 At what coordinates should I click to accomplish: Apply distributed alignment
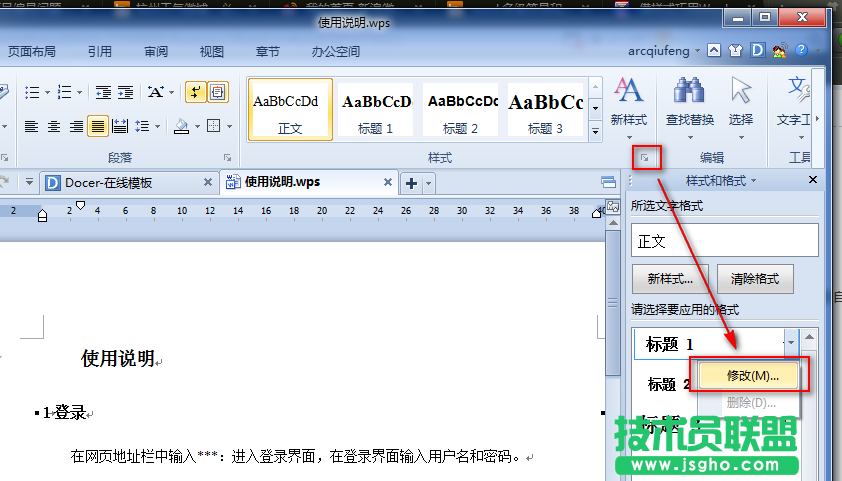tap(120, 126)
